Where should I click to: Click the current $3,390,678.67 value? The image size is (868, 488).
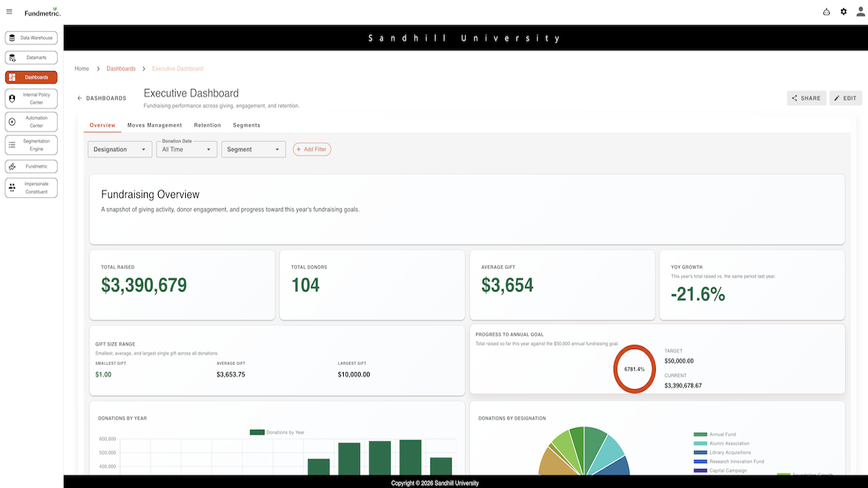683,386
